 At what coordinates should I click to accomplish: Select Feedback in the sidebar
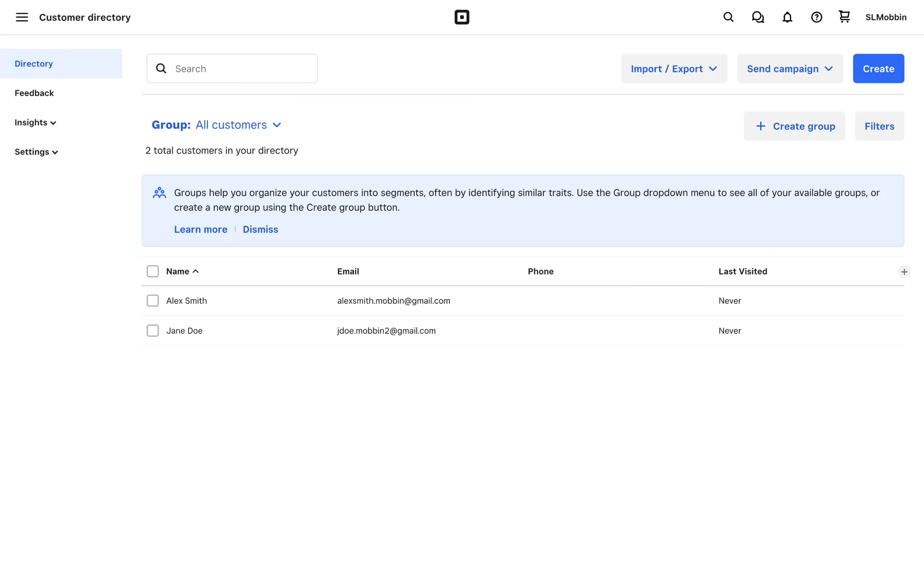[x=34, y=93]
